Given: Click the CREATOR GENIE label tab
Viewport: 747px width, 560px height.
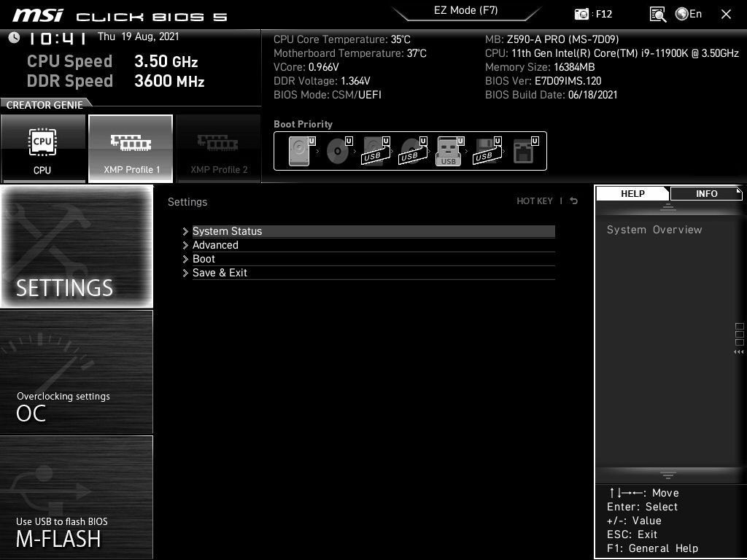Looking at the screenshot, I should point(44,105).
